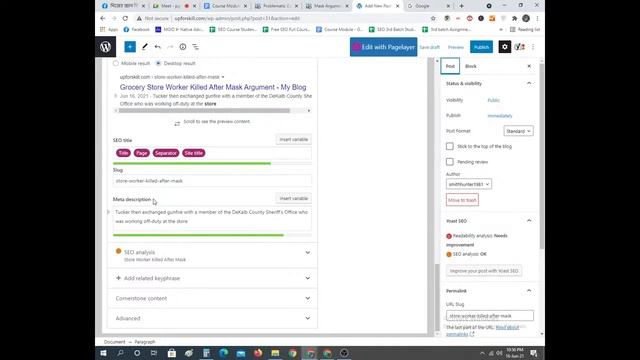The width and height of the screenshot is (640, 360).
Task: Click Insert variable for SEO title
Action: pos(293,140)
